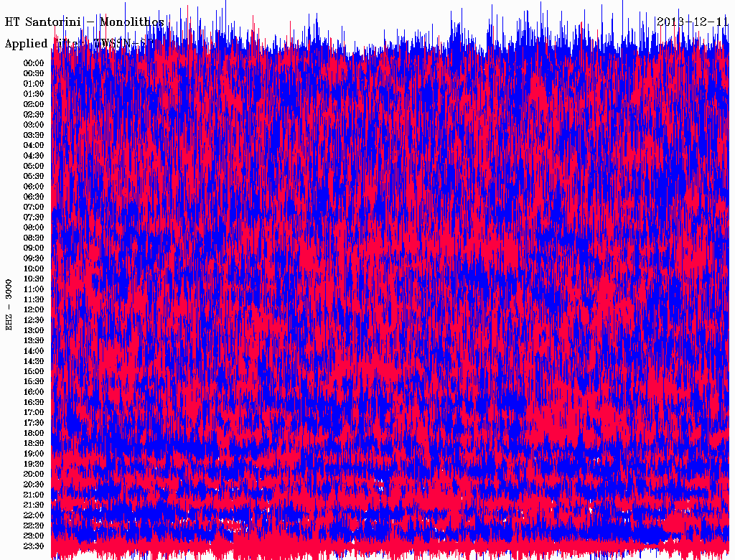Click the 2013-12-11 date text
Image resolution: width=735 pixels, height=560 pixels.
692,22
